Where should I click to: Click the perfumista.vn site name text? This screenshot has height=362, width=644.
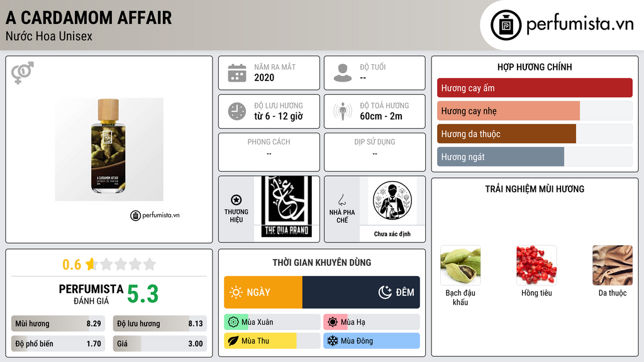tap(580, 24)
